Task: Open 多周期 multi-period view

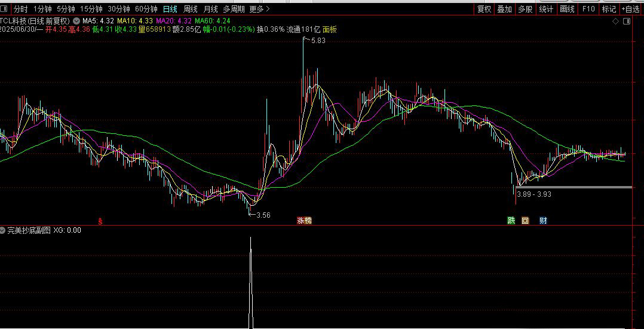Action: pos(234,9)
